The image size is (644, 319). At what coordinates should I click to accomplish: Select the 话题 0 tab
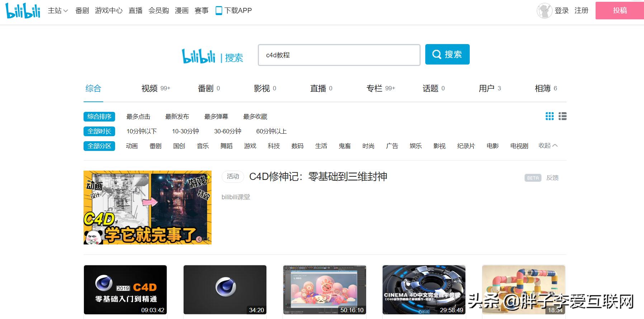click(x=434, y=89)
